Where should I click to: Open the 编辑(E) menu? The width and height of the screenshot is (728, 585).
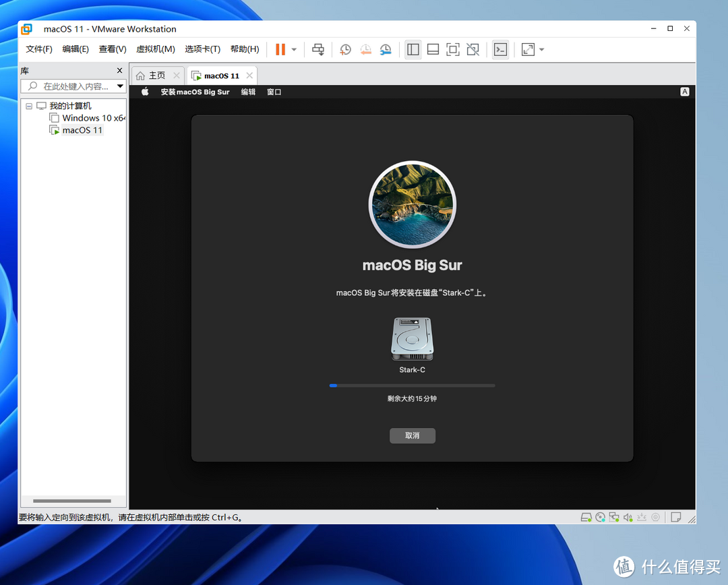75,49
